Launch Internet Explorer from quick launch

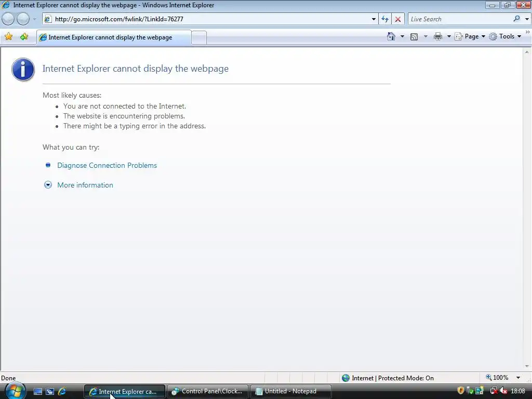(x=62, y=392)
